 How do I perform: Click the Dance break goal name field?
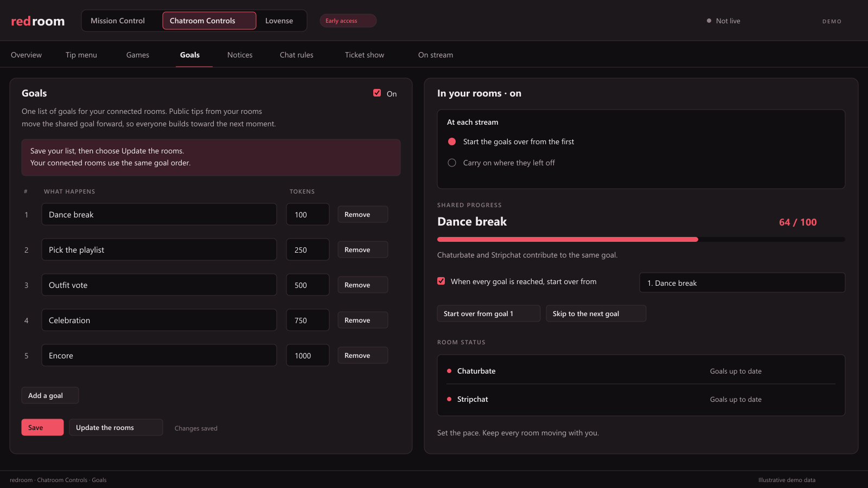[159, 214]
